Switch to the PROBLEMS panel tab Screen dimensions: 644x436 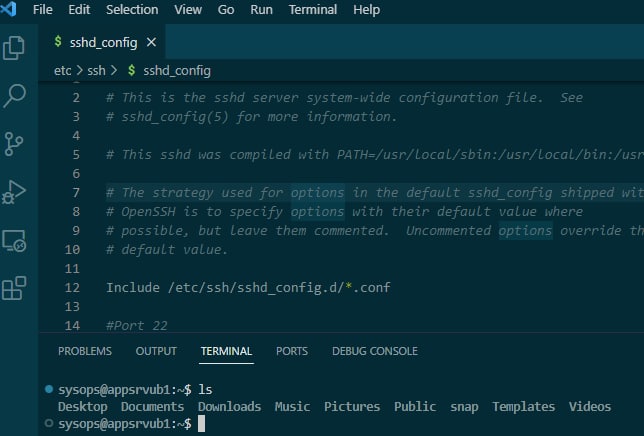tap(85, 351)
